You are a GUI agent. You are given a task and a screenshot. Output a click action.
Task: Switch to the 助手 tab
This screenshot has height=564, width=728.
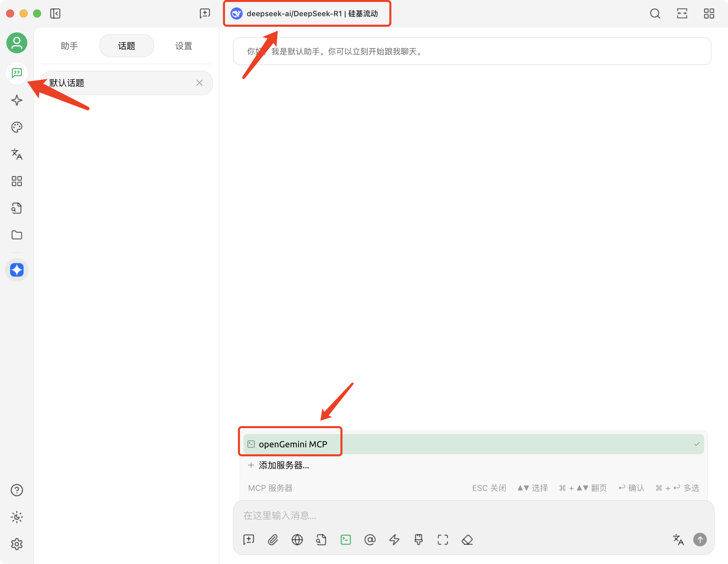pyautogui.click(x=69, y=46)
